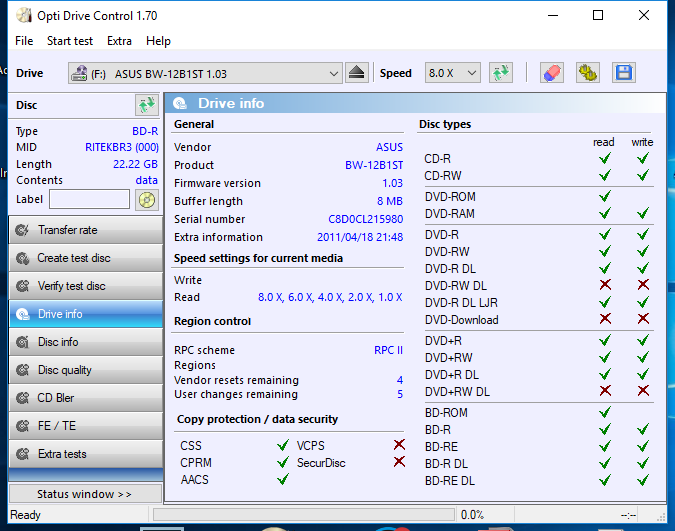Click the MID value RITEKBR3 (000)

[122, 147]
